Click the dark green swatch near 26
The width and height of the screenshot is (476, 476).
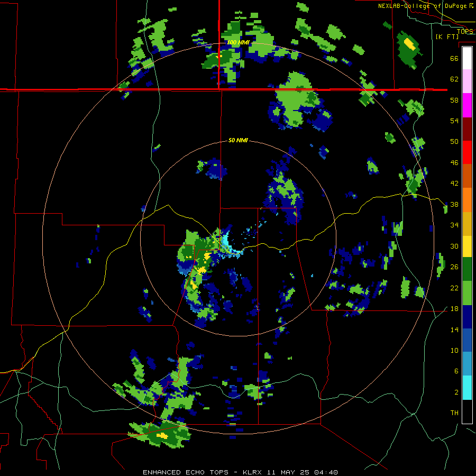pos(467,269)
